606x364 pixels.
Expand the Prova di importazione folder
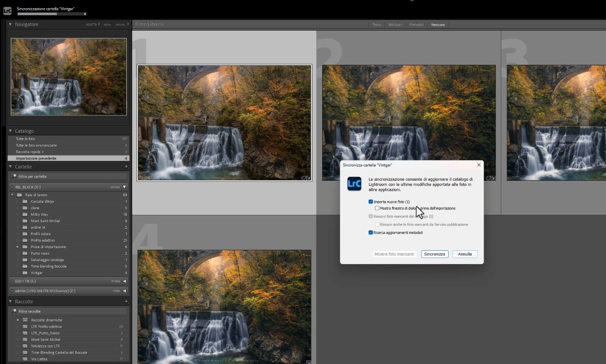point(18,247)
